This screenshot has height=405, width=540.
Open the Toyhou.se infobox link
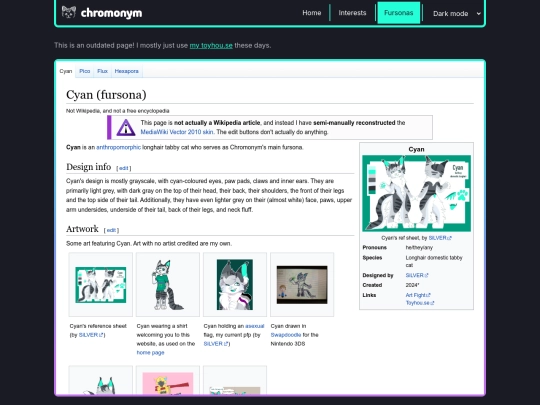(420, 303)
